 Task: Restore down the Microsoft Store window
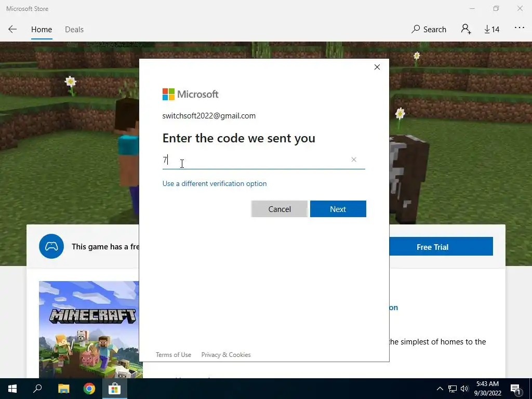point(496,8)
